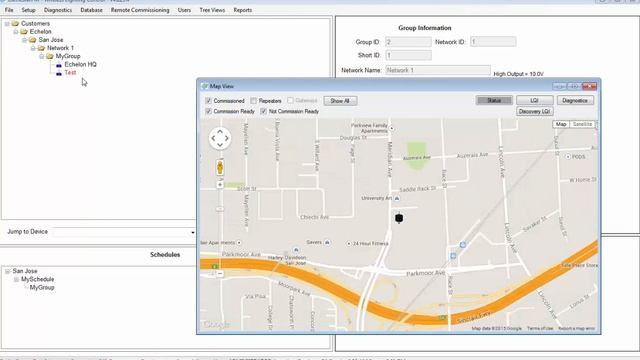Click the San Jose folder icon in customer tree

33,40
